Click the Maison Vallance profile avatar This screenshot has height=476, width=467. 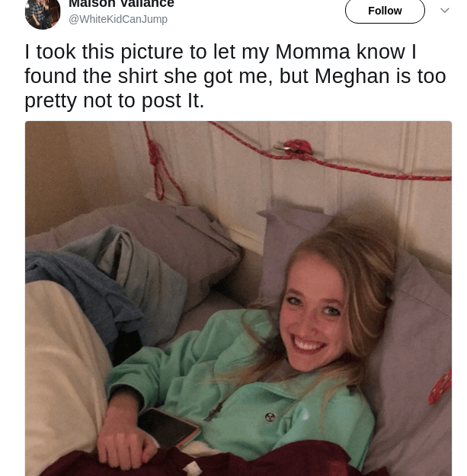(42, 11)
